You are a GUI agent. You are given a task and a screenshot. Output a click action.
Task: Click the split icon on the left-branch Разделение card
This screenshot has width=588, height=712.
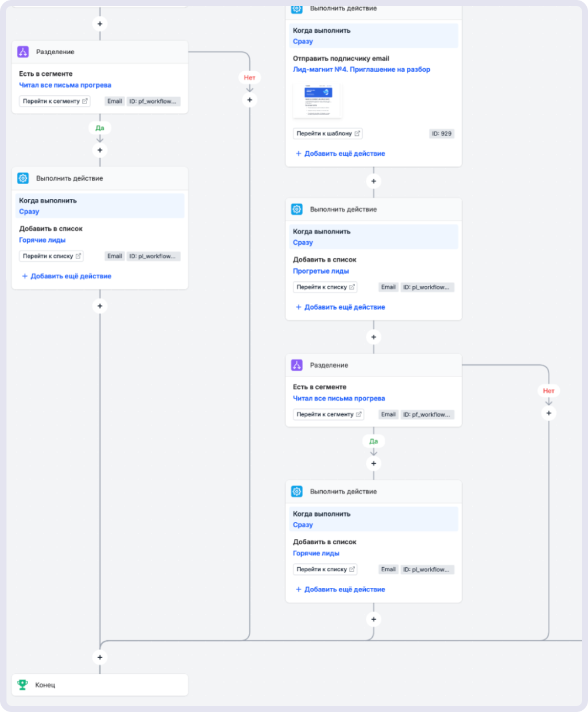[x=23, y=52]
